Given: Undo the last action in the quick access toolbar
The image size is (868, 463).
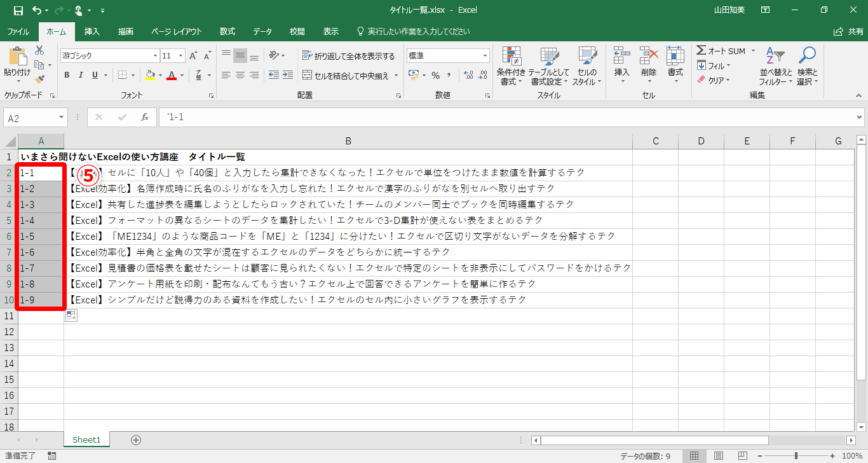Looking at the screenshot, I should (x=36, y=10).
